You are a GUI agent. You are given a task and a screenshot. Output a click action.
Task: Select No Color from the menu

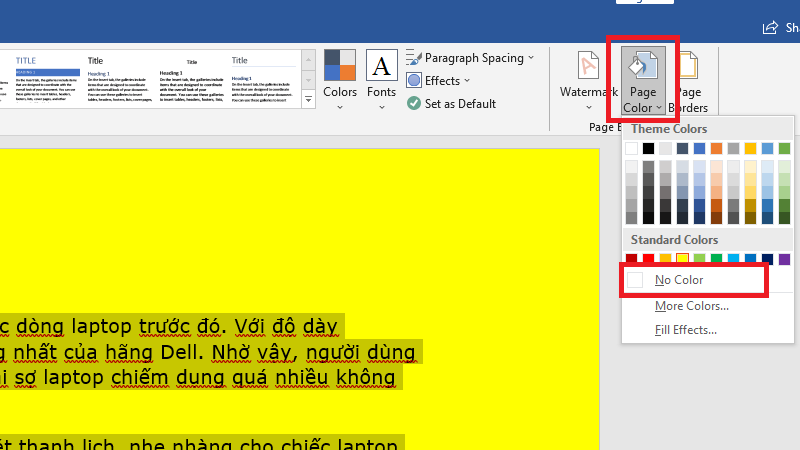click(x=679, y=280)
